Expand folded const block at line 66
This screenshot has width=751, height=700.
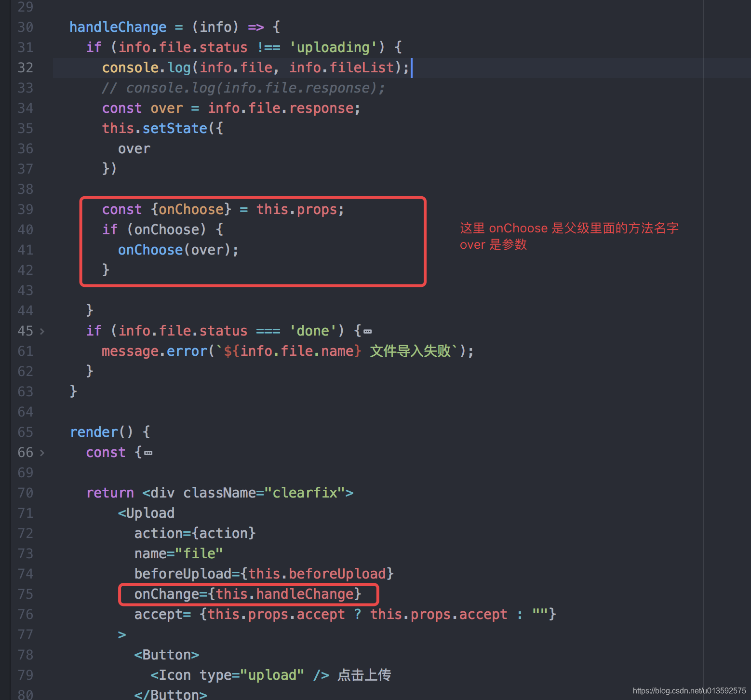click(42, 453)
